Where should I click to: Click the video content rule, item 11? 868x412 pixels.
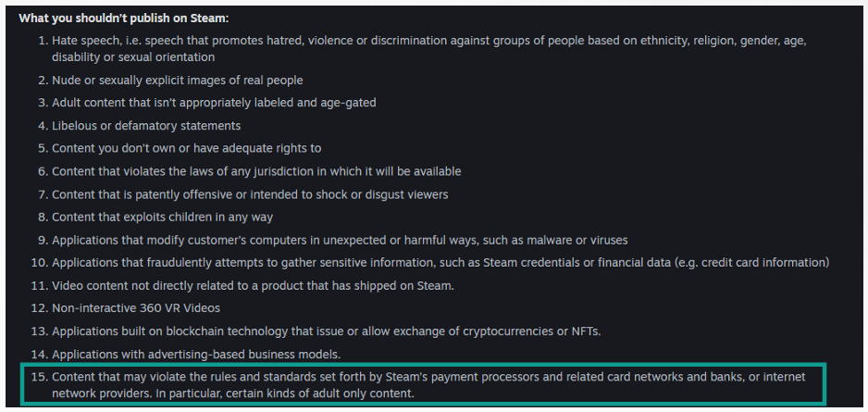click(253, 286)
